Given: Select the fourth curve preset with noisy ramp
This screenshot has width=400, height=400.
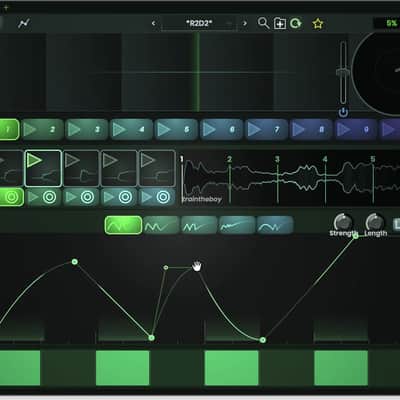Looking at the screenshot, I should 237,225.
